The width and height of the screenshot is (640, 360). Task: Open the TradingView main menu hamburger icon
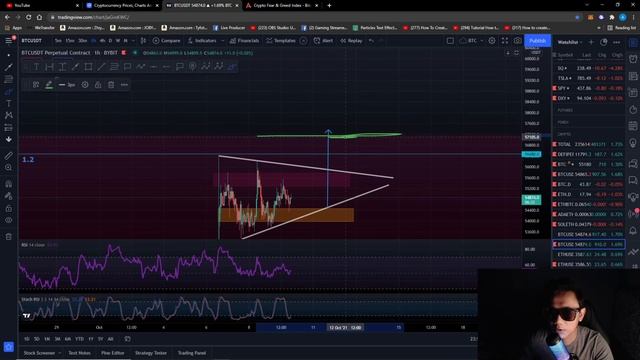click(8, 40)
